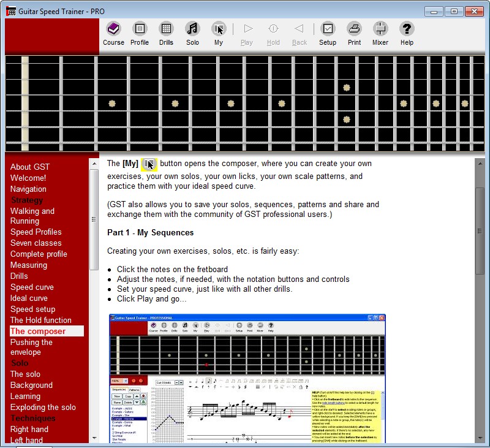Screen dimensions: 490x448
Task: Click the Techniques section heading
Action: tap(33, 419)
